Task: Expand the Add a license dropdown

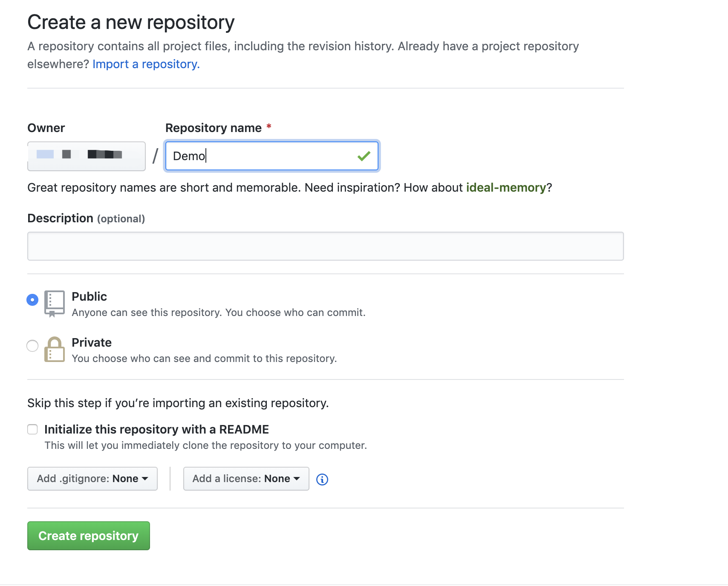Action: point(246,479)
